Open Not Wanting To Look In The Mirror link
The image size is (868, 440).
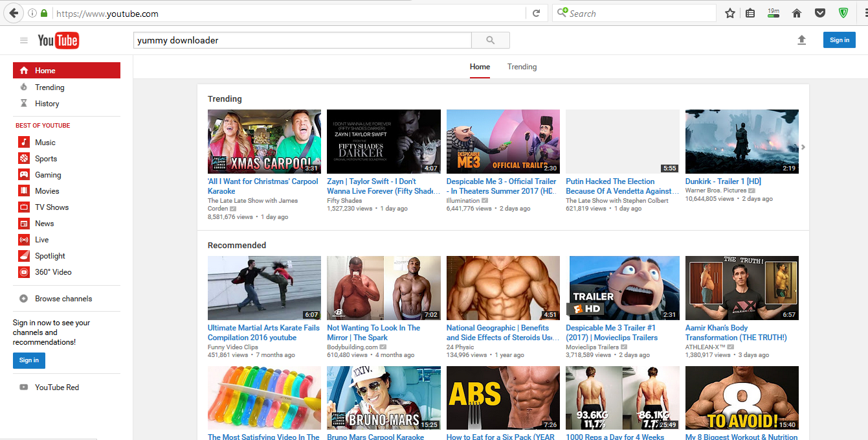point(373,332)
